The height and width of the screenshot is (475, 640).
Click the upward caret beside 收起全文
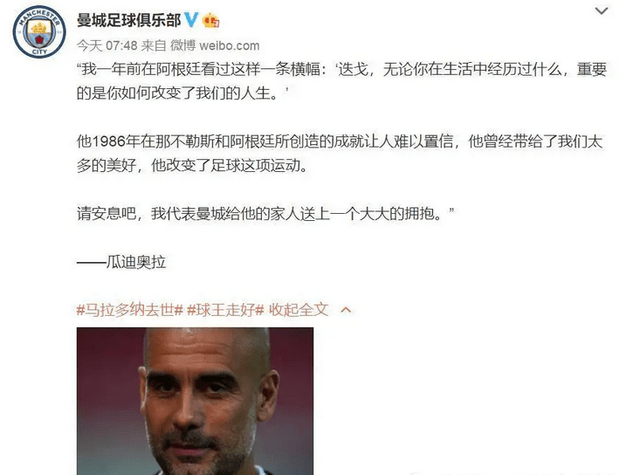(346, 310)
